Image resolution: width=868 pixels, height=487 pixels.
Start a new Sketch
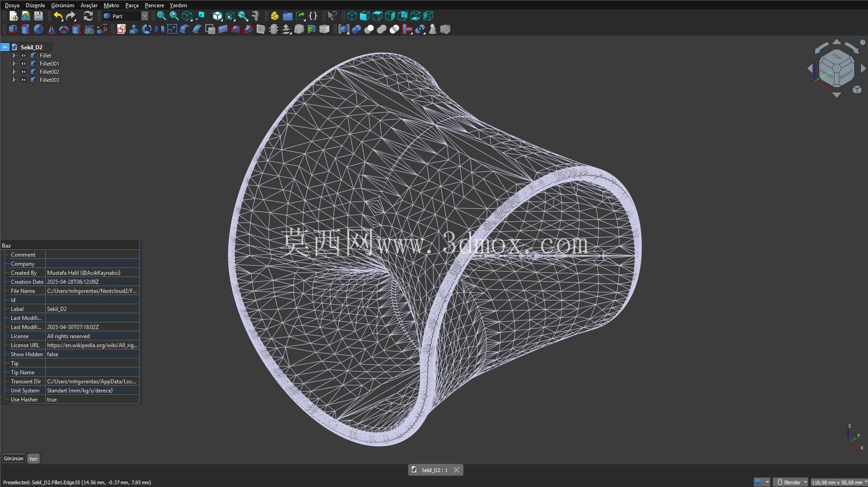click(121, 29)
